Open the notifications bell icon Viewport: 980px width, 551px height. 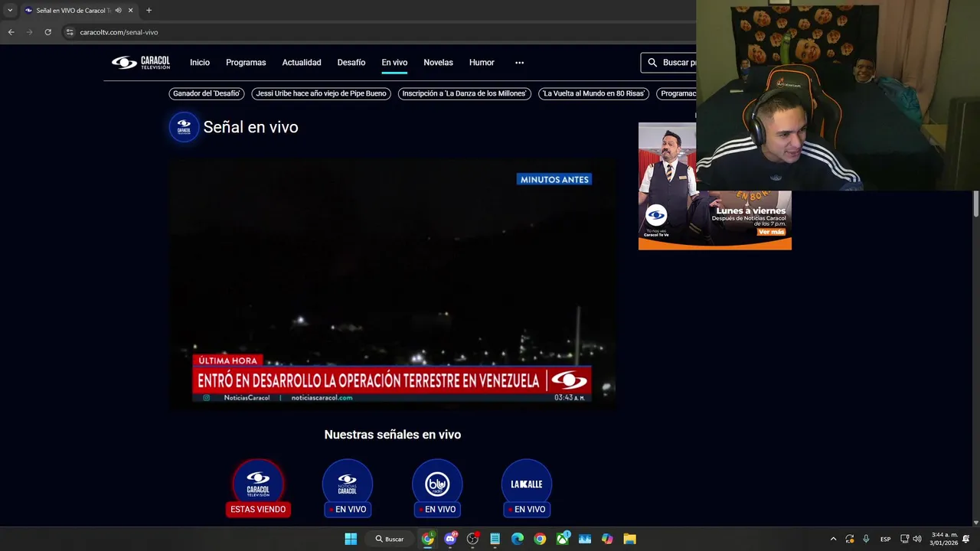966,539
